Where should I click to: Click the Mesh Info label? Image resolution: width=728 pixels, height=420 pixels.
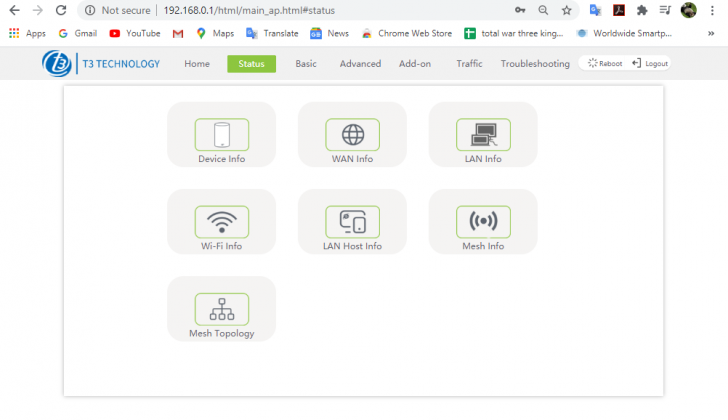point(483,246)
